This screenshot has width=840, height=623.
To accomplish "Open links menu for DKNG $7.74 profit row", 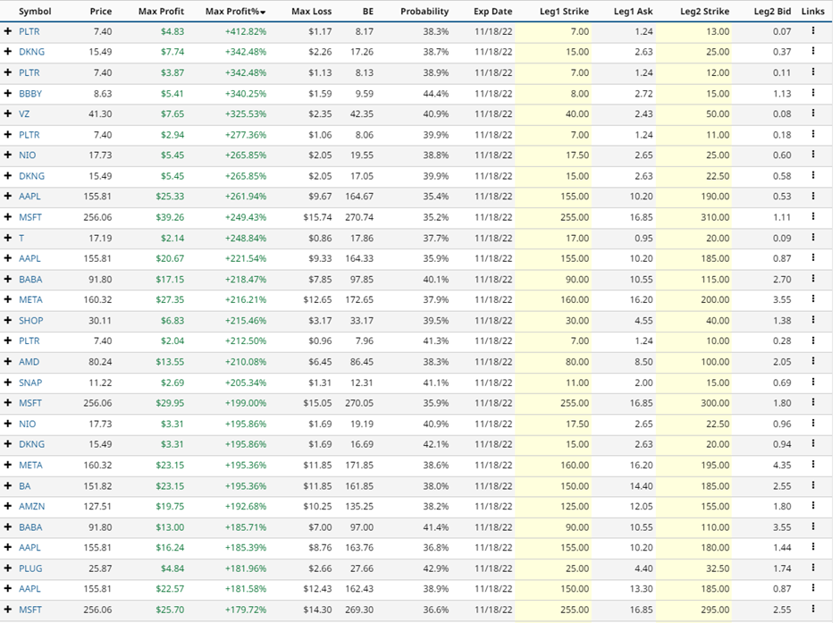I will [x=812, y=52].
